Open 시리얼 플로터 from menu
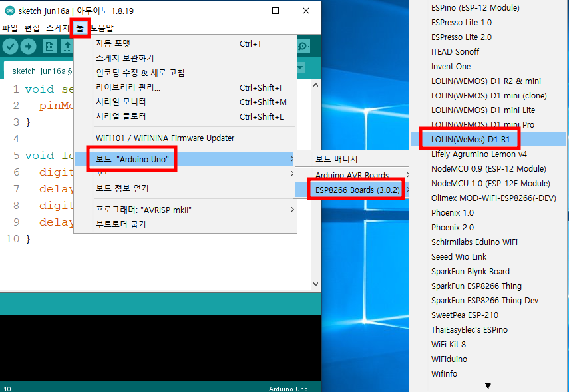 tap(186, 116)
